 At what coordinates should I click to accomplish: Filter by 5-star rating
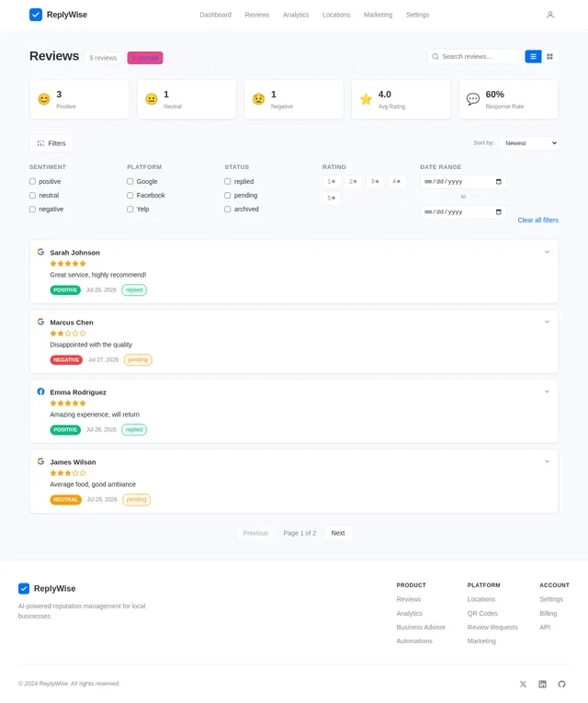click(x=331, y=198)
